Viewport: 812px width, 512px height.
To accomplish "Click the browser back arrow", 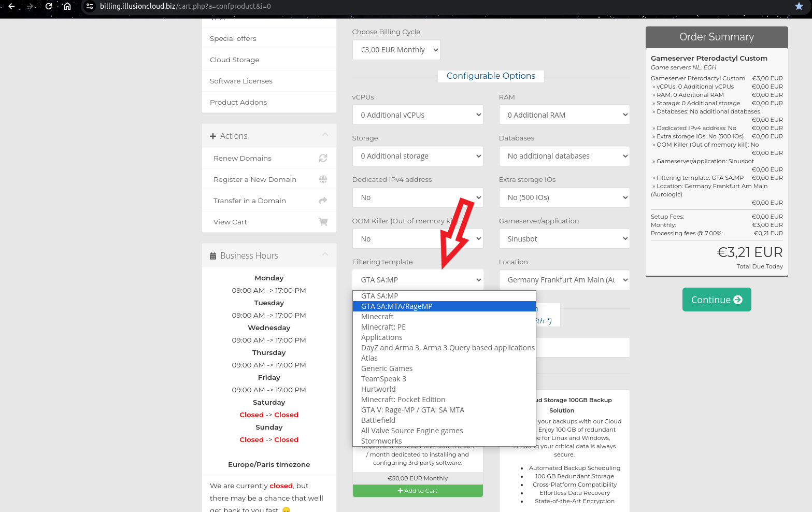I will pos(11,6).
